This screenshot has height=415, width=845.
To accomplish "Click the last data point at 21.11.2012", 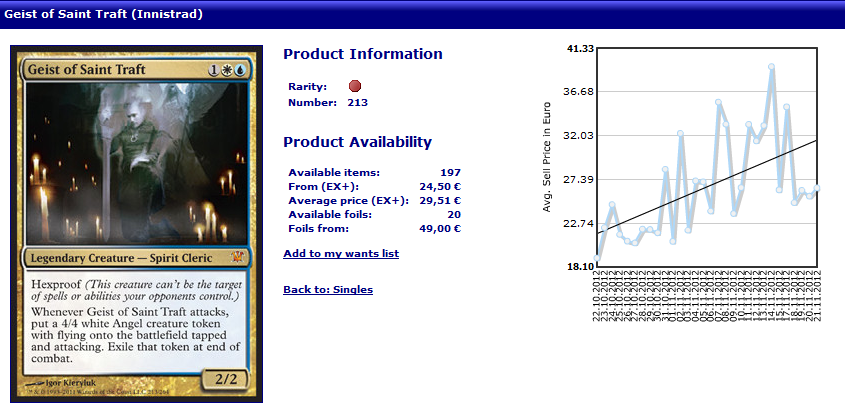I will [x=816, y=188].
